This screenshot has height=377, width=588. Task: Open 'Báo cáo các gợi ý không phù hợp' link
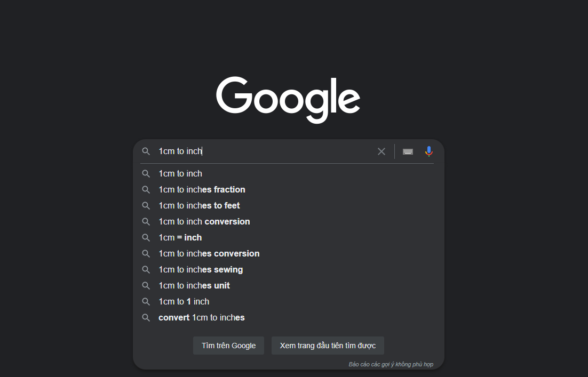tap(391, 364)
